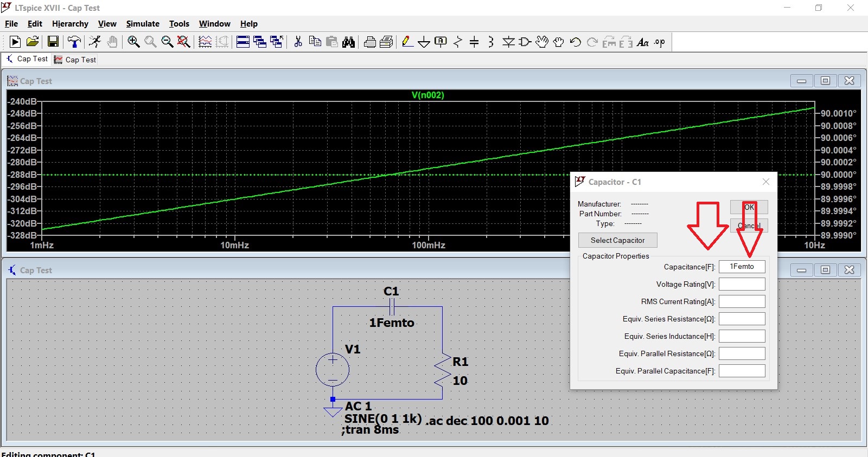Place an Inductor from toolbar
Image resolution: width=868 pixels, height=457 pixels.
(491, 42)
